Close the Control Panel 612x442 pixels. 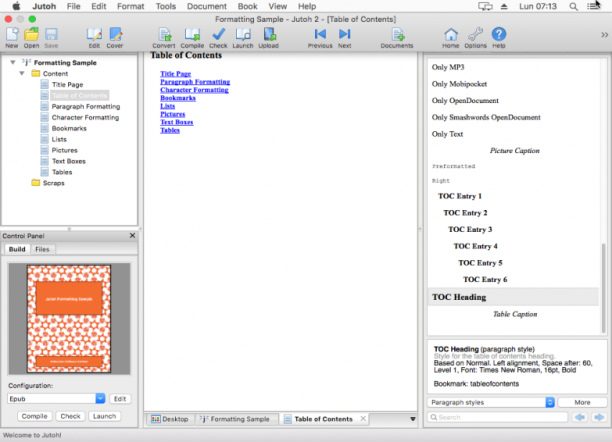click(132, 235)
